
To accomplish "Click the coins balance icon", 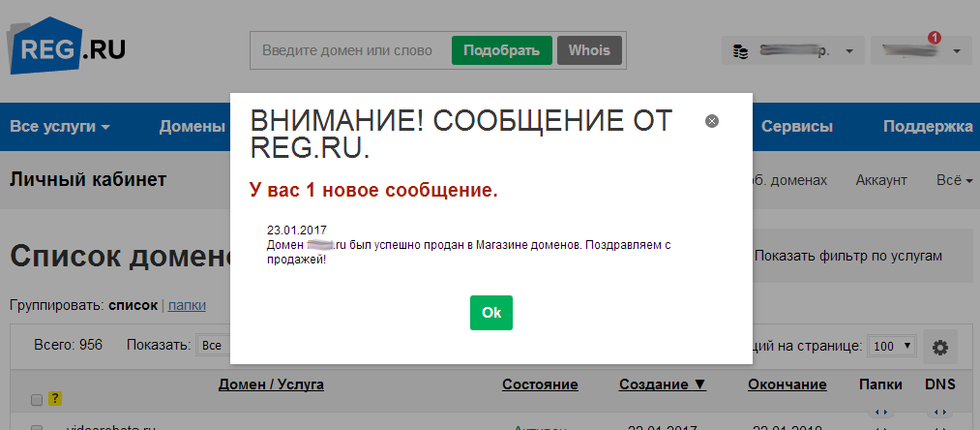I will [x=741, y=51].
